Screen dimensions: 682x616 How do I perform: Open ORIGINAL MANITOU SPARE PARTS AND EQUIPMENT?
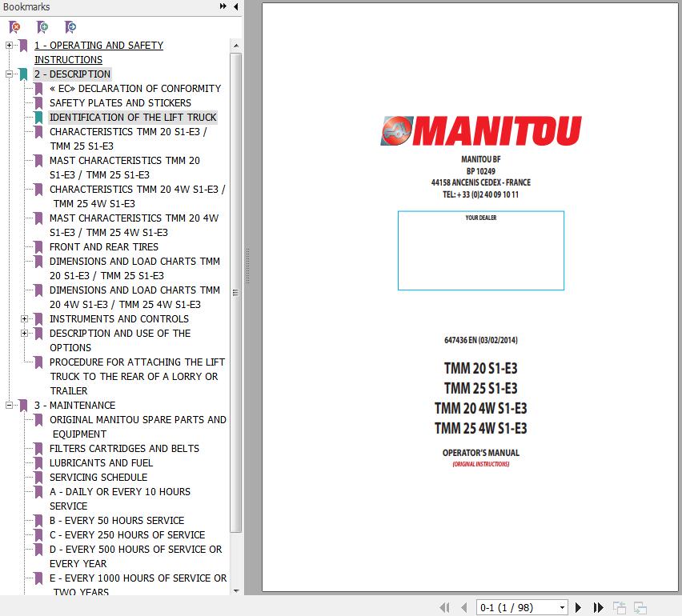tap(138, 427)
